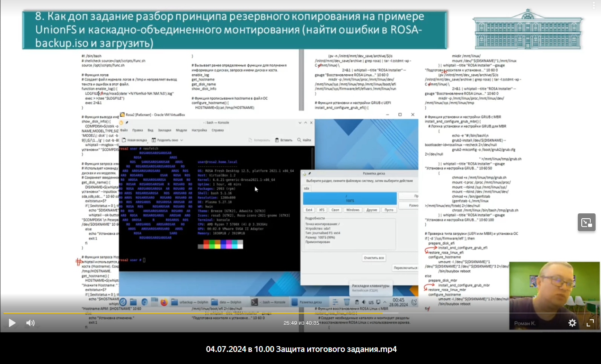Viewport: 601px width, 364px height.
Task: Click the Очистить все button
Action: point(374,258)
